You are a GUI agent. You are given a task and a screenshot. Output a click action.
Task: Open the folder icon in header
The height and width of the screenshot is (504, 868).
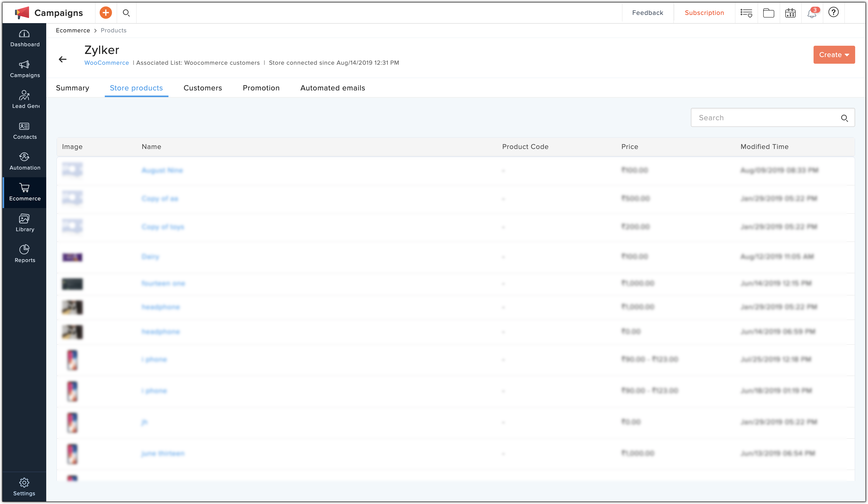pyautogui.click(x=768, y=13)
